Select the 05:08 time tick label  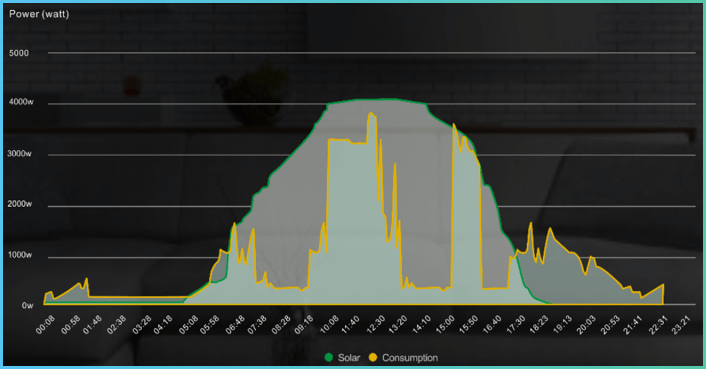tap(188, 325)
